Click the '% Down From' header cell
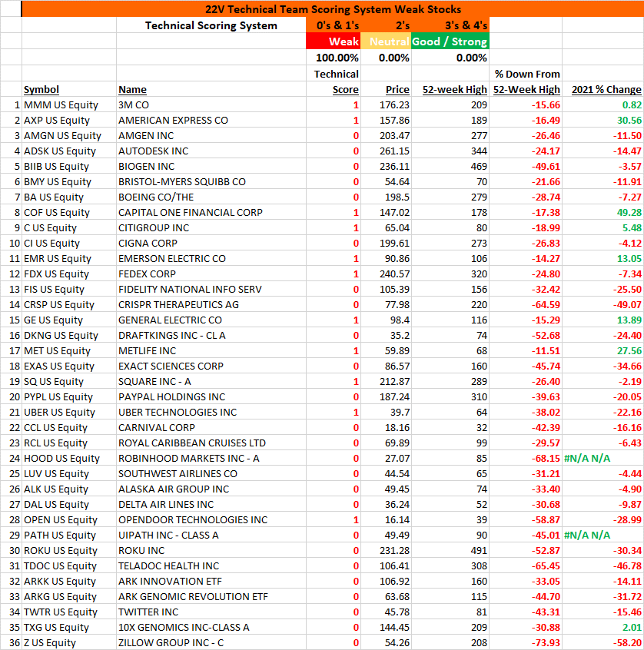This screenshot has height=650, width=644. click(526, 74)
